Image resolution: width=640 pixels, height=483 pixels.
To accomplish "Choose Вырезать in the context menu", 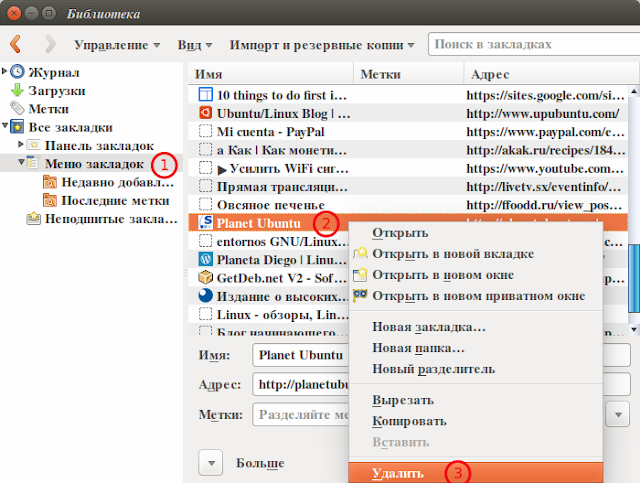I will pos(476,400).
